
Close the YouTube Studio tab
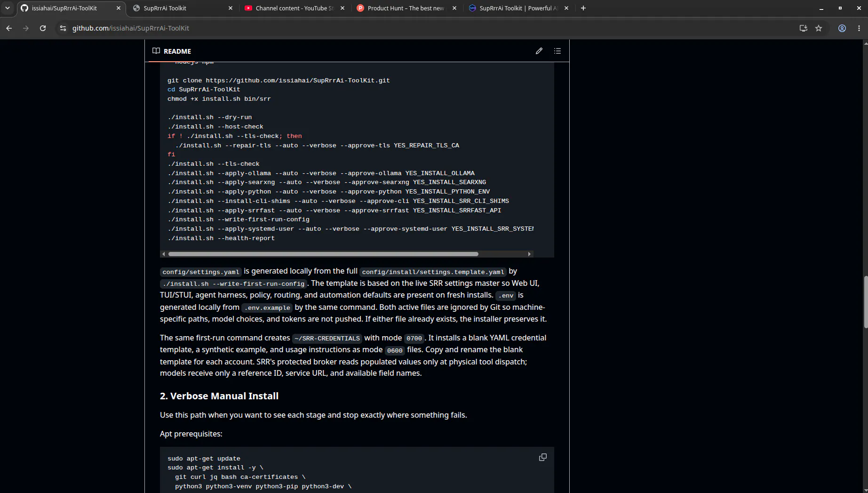342,8
